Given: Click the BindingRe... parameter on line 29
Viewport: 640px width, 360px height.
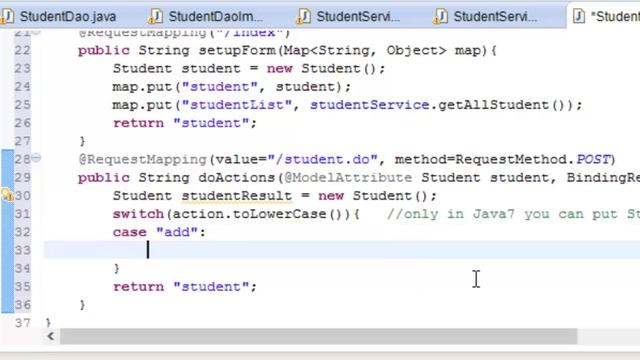Looking at the screenshot, I should [603, 178].
